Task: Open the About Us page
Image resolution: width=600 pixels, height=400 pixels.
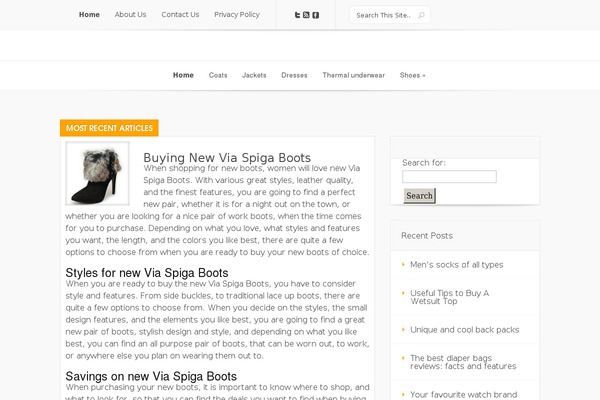Action: (x=130, y=15)
